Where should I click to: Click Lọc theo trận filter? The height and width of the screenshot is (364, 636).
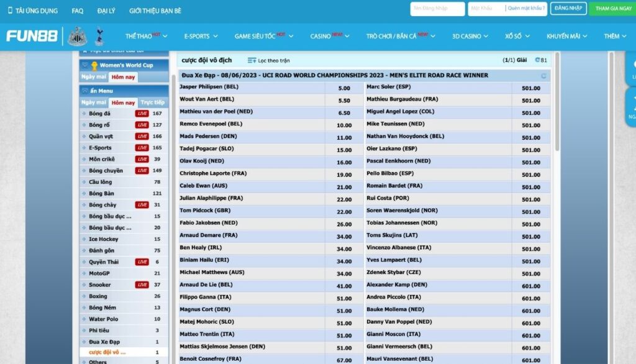268,60
